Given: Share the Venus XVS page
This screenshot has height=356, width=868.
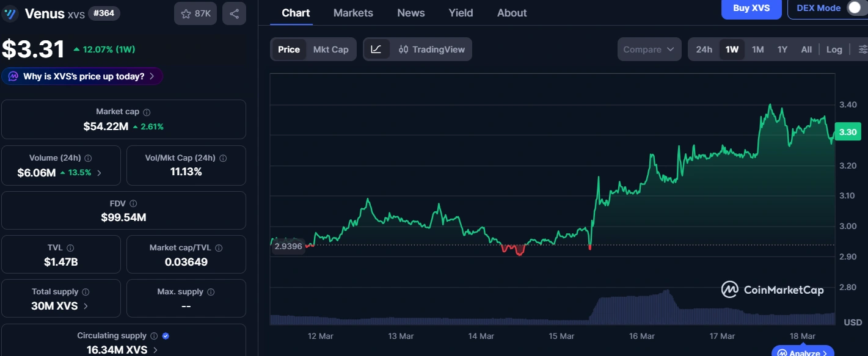Looking at the screenshot, I should click(234, 13).
